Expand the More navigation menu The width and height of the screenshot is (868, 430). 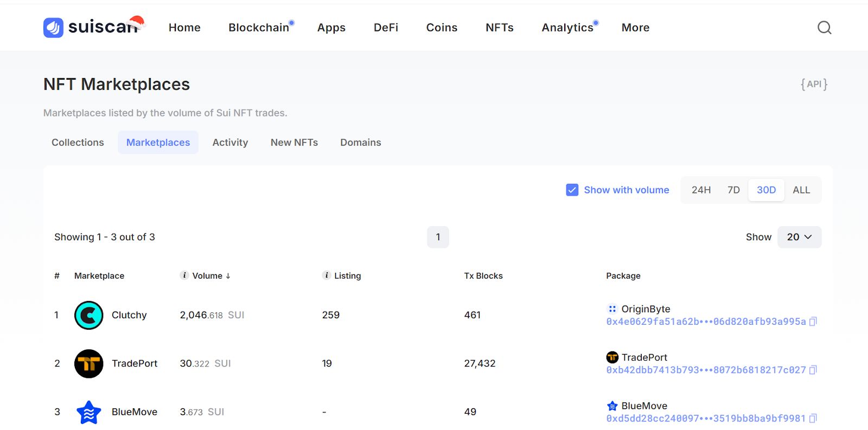pos(635,28)
